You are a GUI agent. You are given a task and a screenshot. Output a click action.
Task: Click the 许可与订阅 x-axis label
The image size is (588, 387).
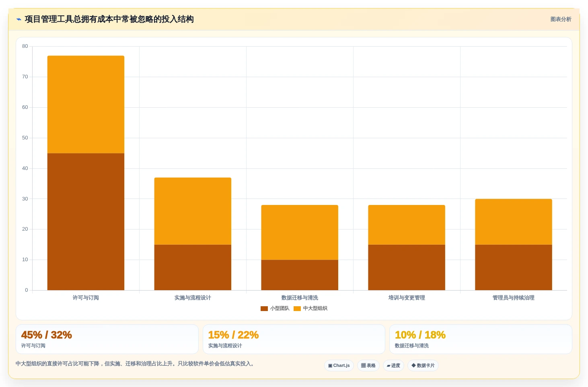point(86,298)
